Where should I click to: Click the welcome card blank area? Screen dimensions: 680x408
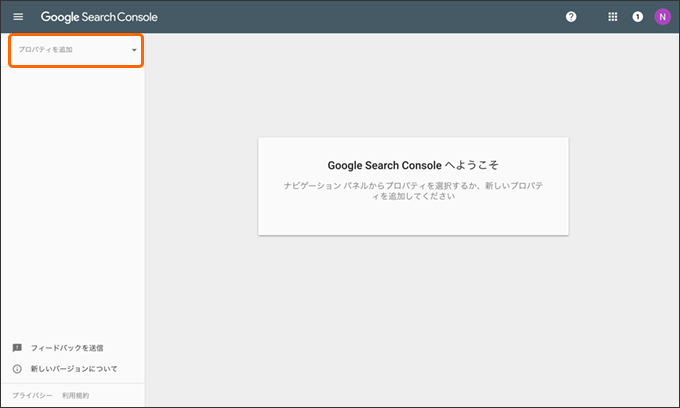tap(413, 219)
